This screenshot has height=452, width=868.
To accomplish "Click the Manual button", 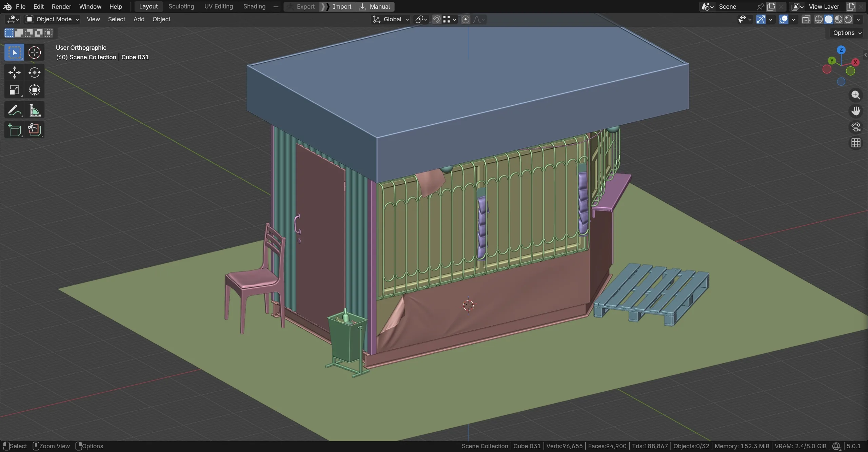I will pos(375,6).
